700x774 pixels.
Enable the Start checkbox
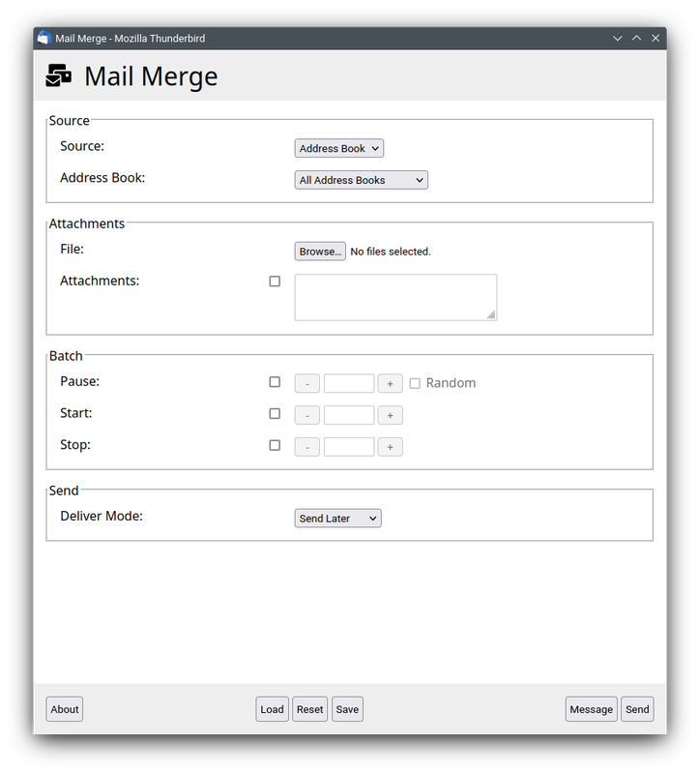pos(275,414)
